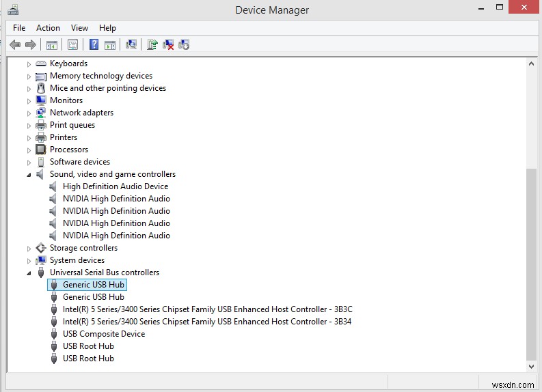Click the Network adapters category icon
Image resolution: width=542 pixels, height=392 pixels.
point(41,113)
